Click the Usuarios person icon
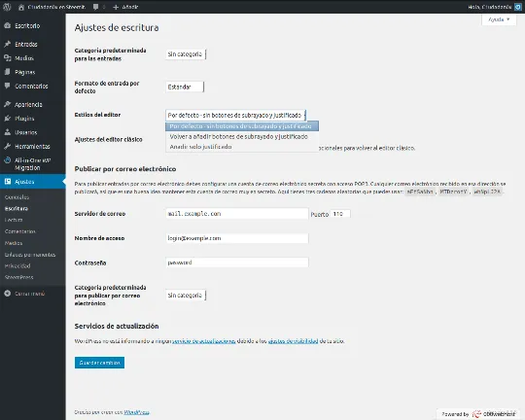525x420 pixels. coord(8,132)
